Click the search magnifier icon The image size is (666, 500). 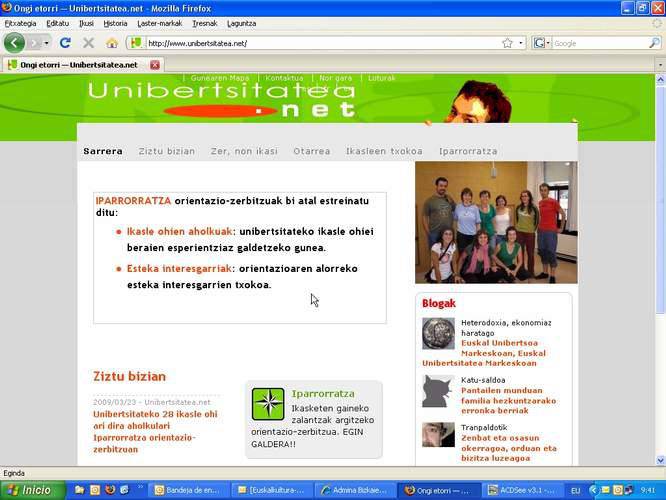pyautogui.click(x=655, y=43)
